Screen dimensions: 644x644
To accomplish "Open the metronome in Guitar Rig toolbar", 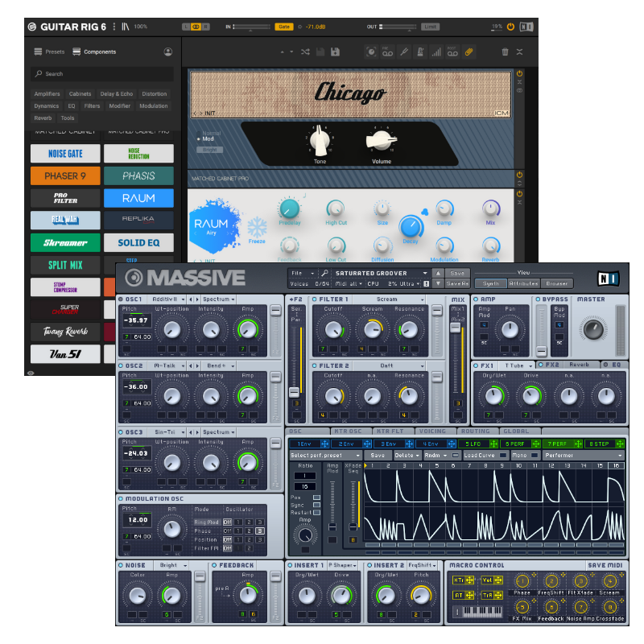I will [x=420, y=52].
